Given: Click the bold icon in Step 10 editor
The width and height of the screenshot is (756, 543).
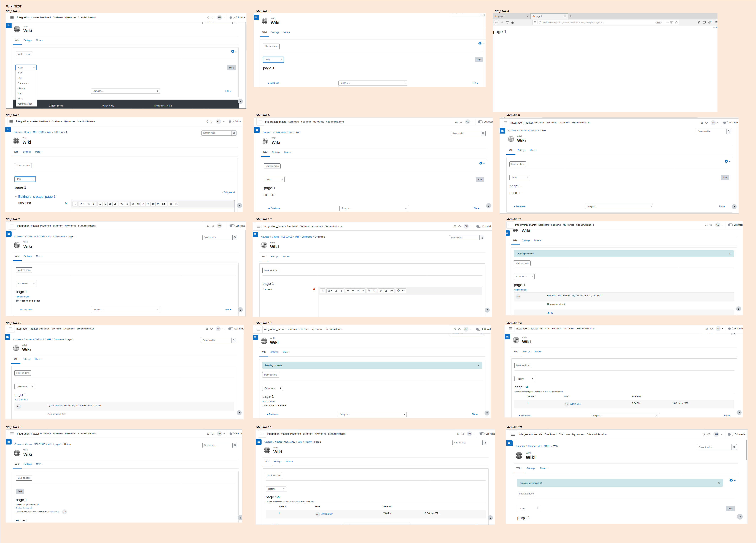Looking at the screenshot, I should pos(336,291).
